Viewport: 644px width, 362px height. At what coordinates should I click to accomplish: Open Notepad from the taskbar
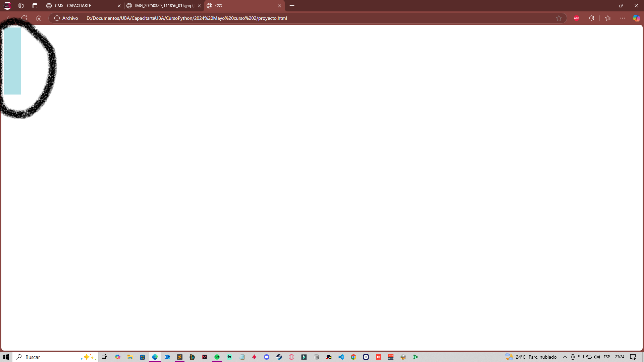click(242, 357)
